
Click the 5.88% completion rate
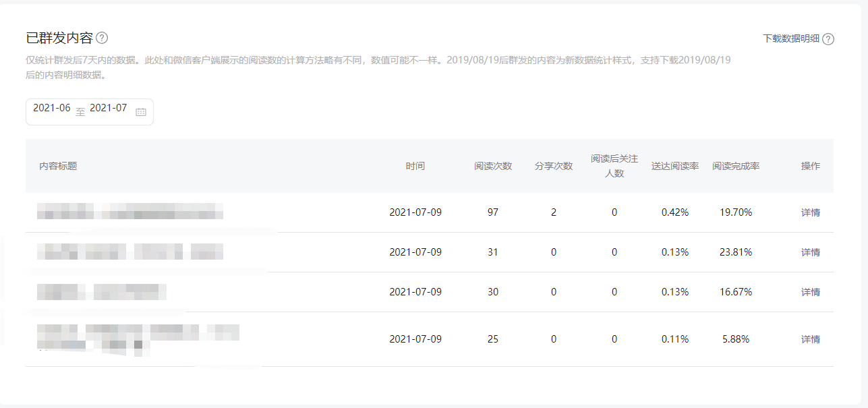coord(736,339)
